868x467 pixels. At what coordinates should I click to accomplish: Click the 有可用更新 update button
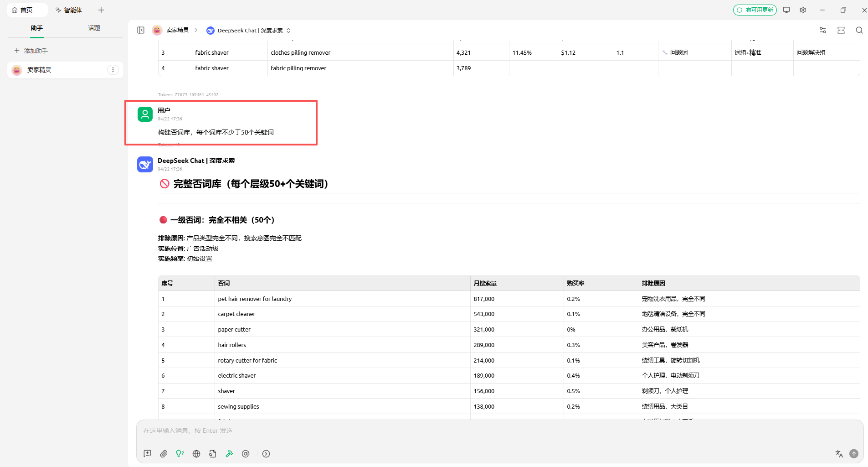[x=755, y=10]
